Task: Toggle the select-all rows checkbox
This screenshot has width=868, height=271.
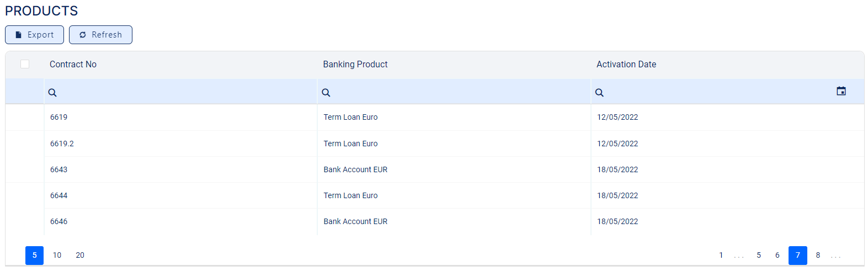Action: 25,64
